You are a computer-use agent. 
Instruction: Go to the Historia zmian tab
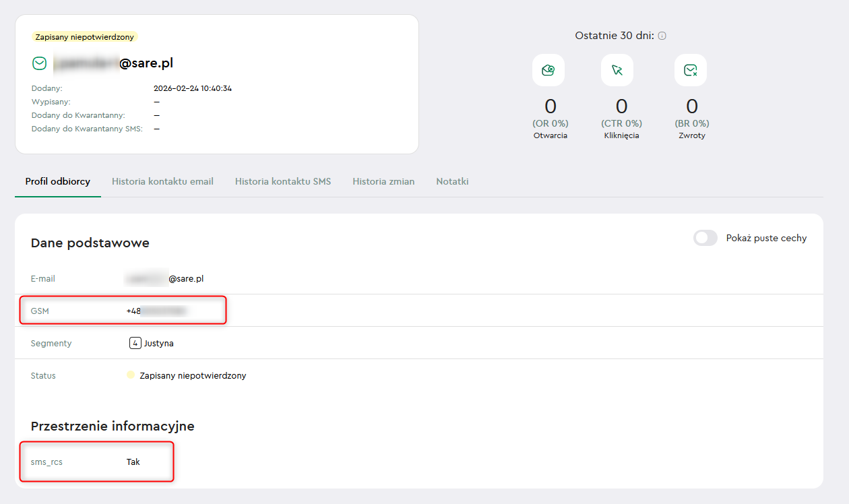pyautogui.click(x=383, y=181)
